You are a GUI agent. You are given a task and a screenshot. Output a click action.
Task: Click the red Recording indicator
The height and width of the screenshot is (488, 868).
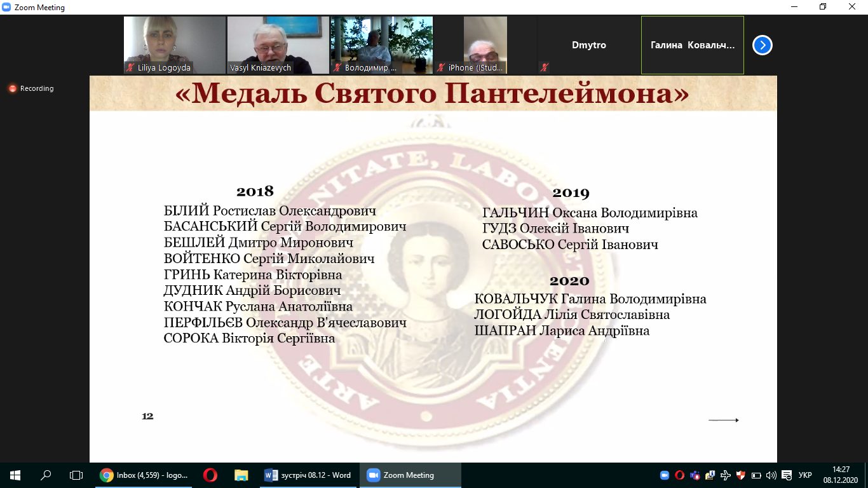pyautogui.click(x=31, y=88)
